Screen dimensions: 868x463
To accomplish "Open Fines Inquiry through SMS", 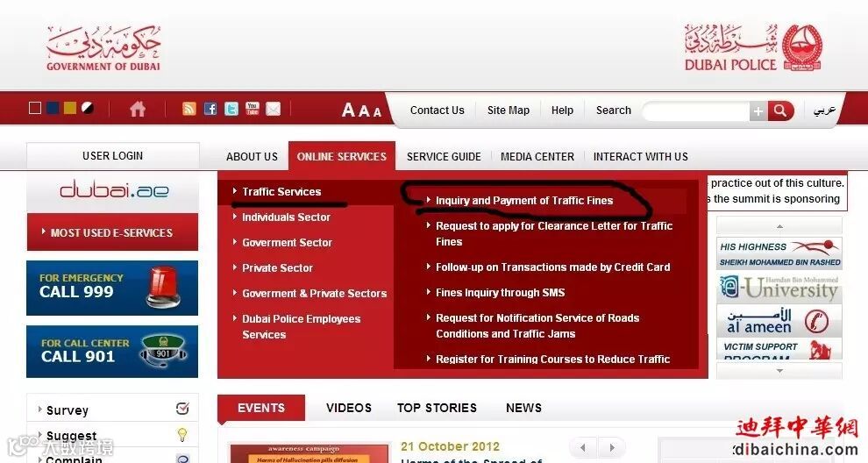I will (500, 292).
